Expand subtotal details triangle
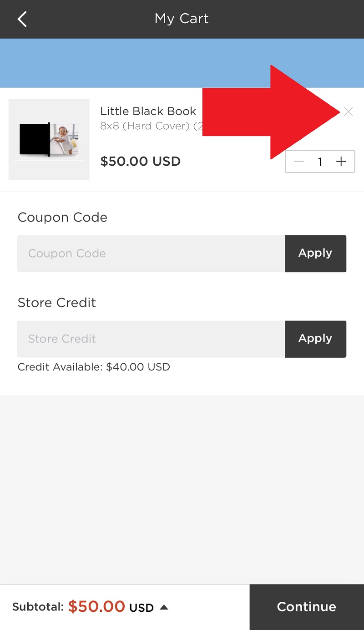Viewport: 364px width, 630px height. pos(164,607)
